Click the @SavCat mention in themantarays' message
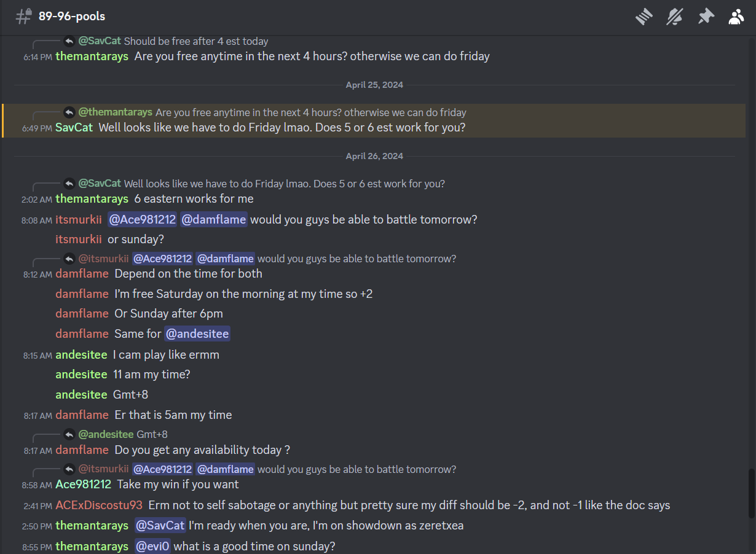 [160, 525]
